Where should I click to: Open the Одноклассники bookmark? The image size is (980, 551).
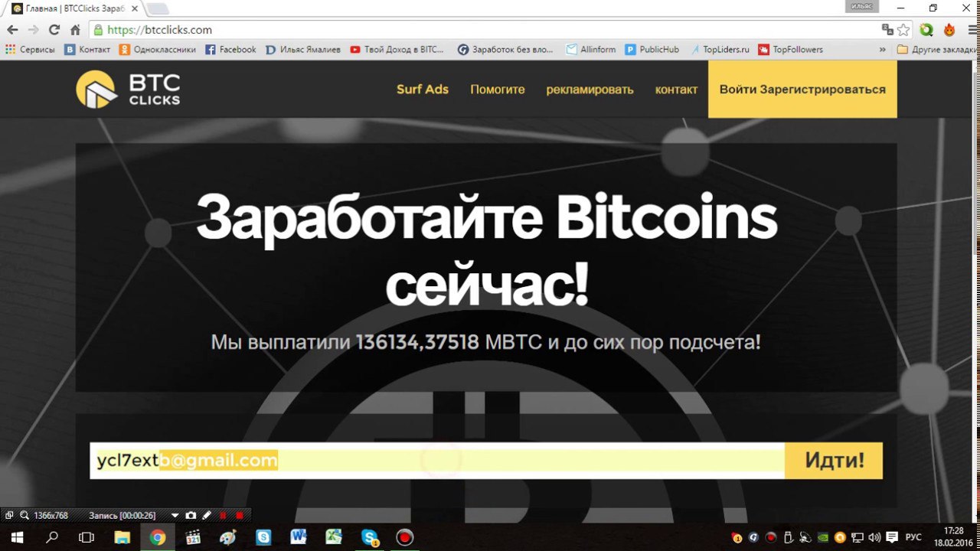(x=157, y=50)
